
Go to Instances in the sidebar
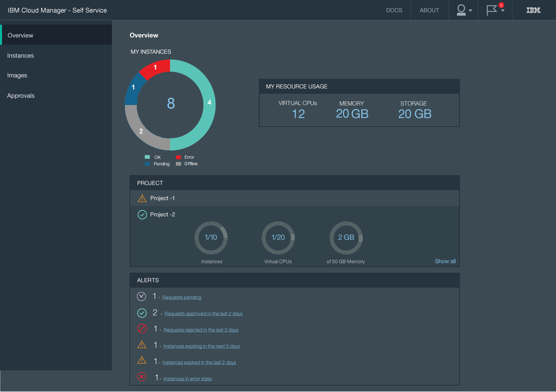[x=20, y=55]
